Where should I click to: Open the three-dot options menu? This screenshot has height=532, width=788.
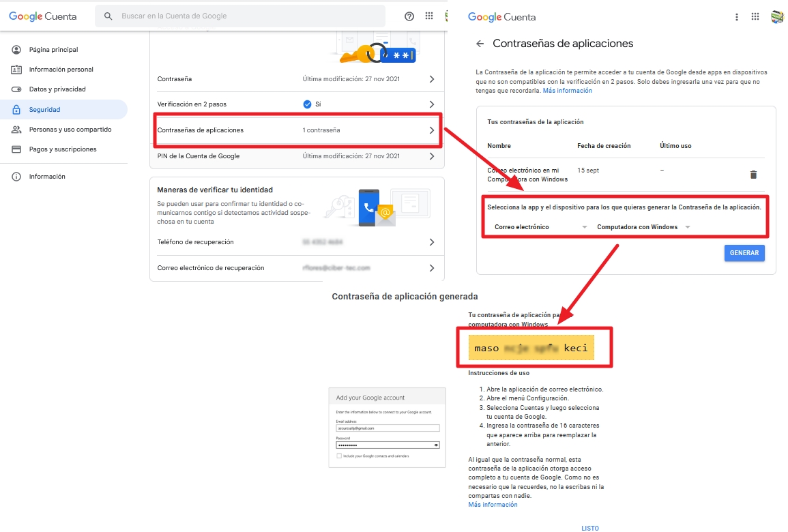(737, 17)
